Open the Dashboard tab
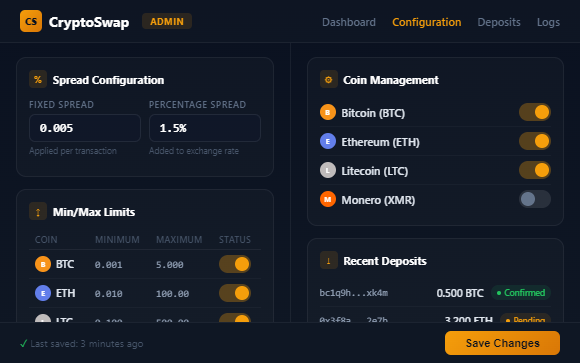This screenshot has height=363, width=580. (349, 22)
